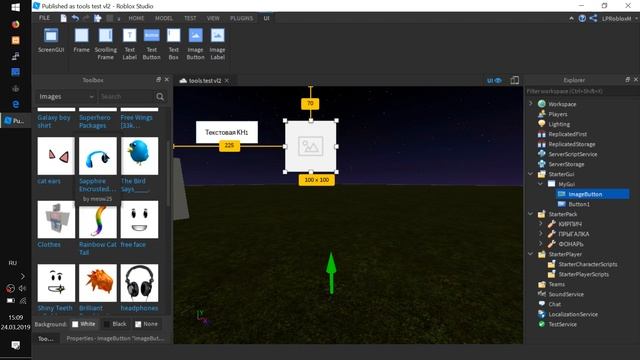Click the ImageButton placeholder in viewport
640x360 pixels.
click(x=311, y=146)
